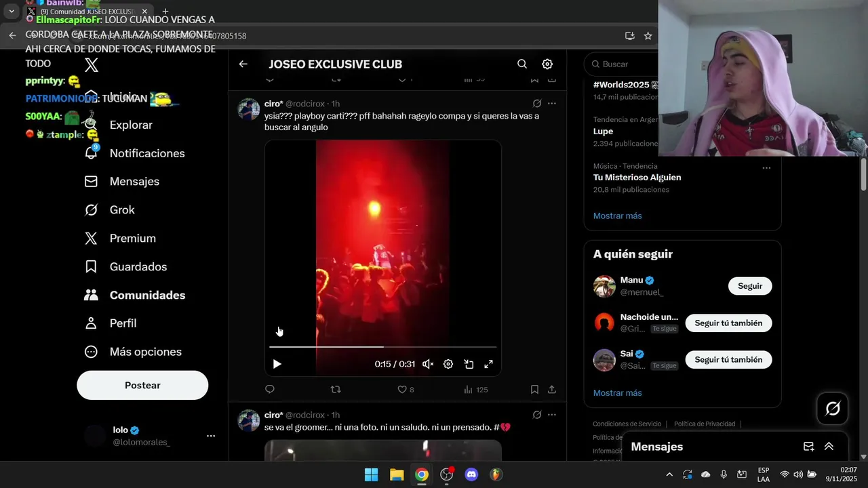This screenshot has width=868, height=488.
Task: Open more options on groomer post
Action: (552, 415)
